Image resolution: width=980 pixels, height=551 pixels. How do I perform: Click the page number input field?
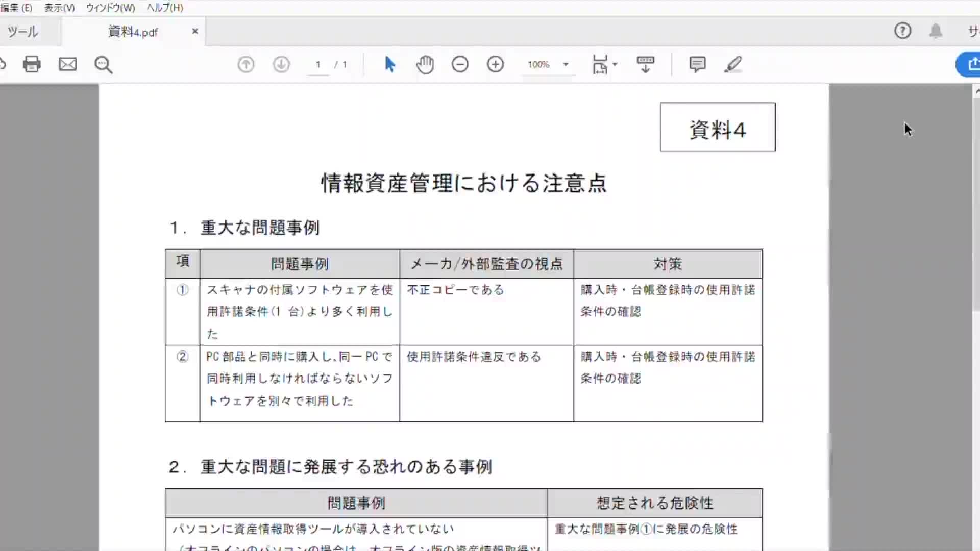click(318, 64)
